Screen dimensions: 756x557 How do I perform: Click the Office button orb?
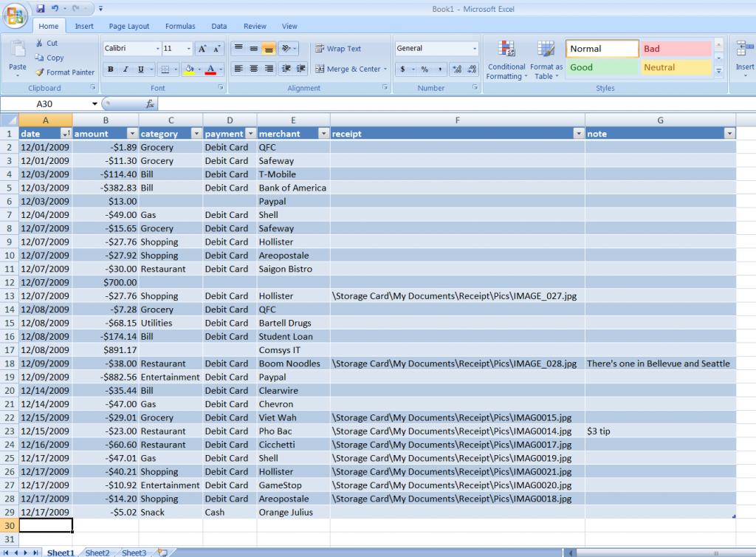coord(15,16)
